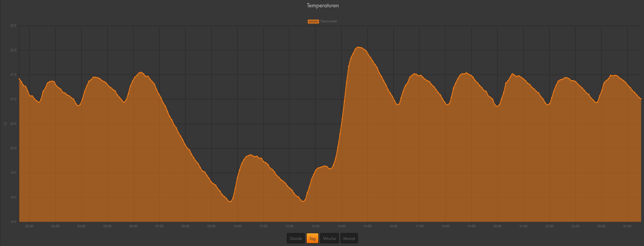Click the 22.5 y-axis label
Screen dimensions: 644x246
13,25
